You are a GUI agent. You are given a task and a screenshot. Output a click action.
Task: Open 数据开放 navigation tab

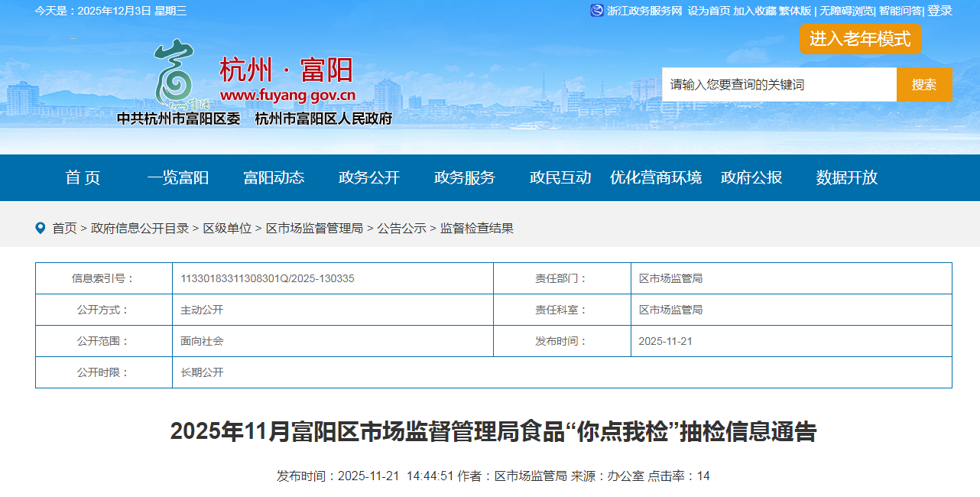point(847,177)
